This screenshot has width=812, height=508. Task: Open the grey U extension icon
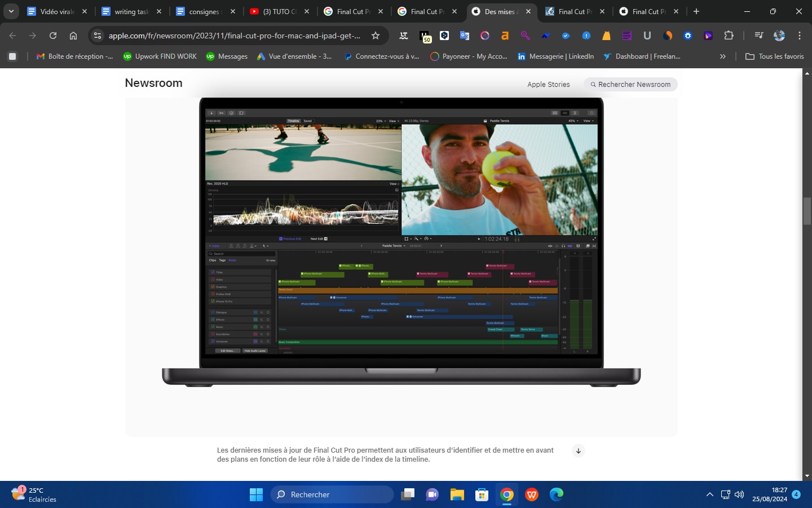pos(647,36)
